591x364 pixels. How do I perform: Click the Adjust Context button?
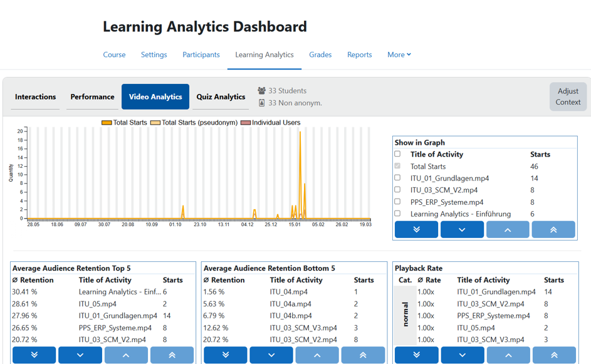[568, 96]
